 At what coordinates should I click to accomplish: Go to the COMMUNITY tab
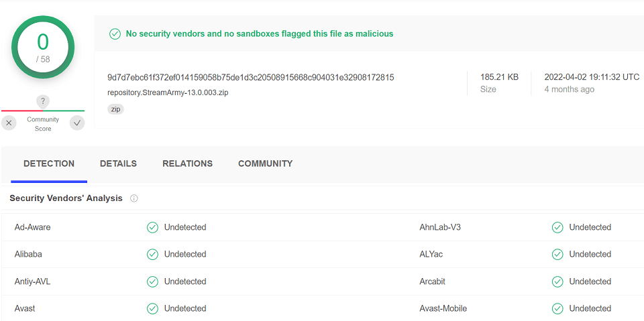click(x=266, y=164)
